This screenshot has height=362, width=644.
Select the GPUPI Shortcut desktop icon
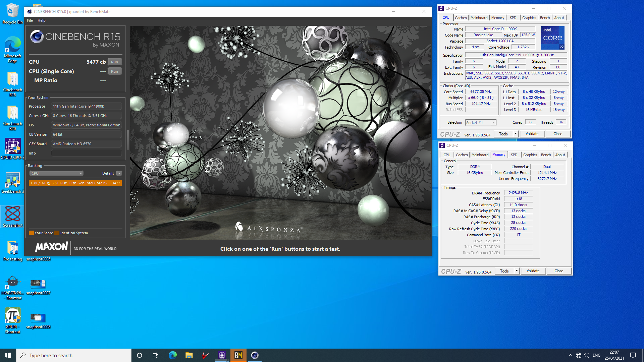pyautogui.click(x=12, y=321)
